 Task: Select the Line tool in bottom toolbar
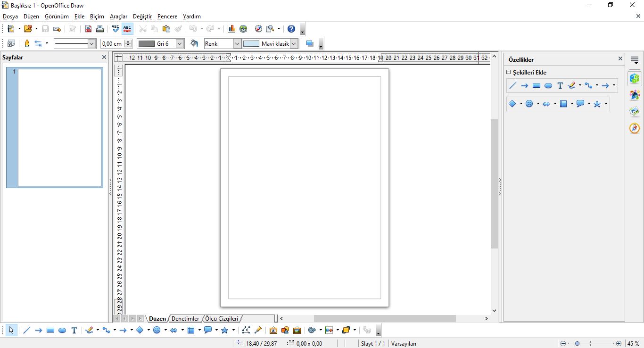(26, 330)
